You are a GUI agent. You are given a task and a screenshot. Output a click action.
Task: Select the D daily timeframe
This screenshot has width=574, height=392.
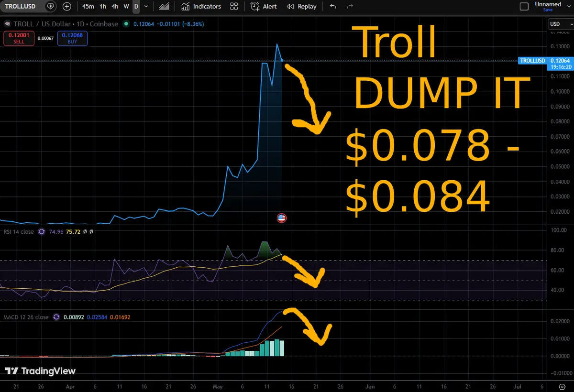136,7
